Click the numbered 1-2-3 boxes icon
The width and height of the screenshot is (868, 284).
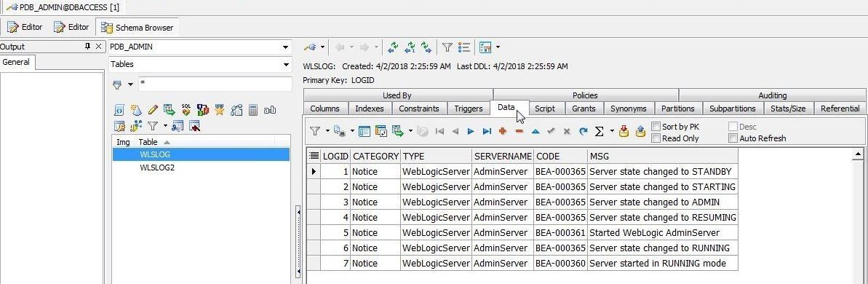click(202, 110)
